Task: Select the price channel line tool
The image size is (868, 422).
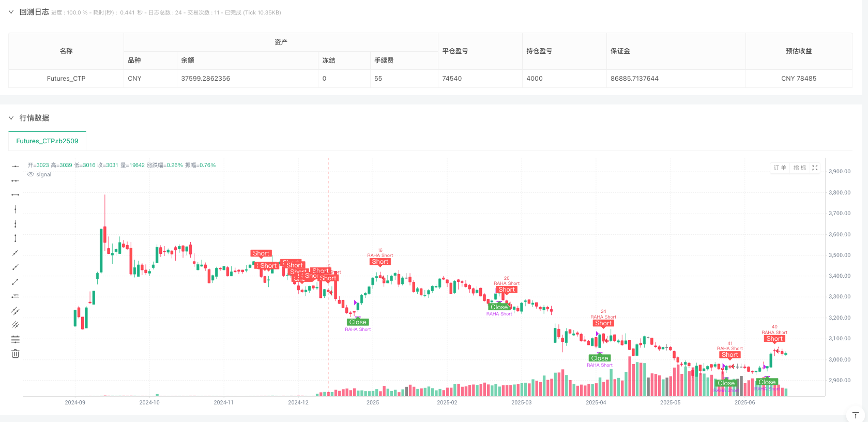Action: coord(16,311)
